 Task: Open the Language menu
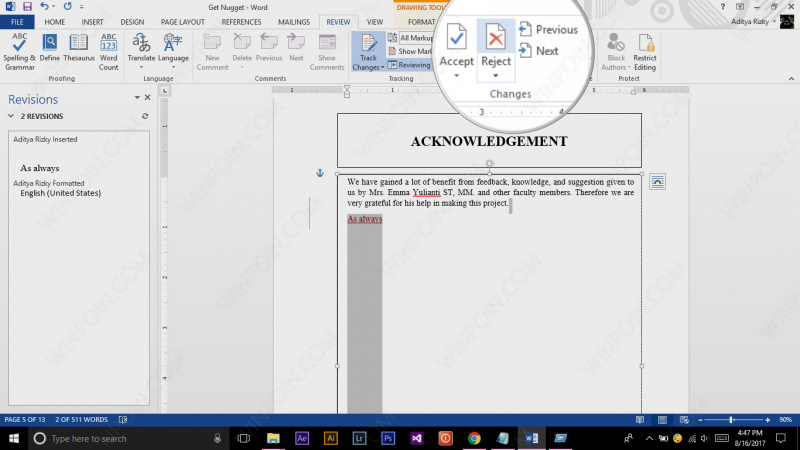click(x=173, y=52)
